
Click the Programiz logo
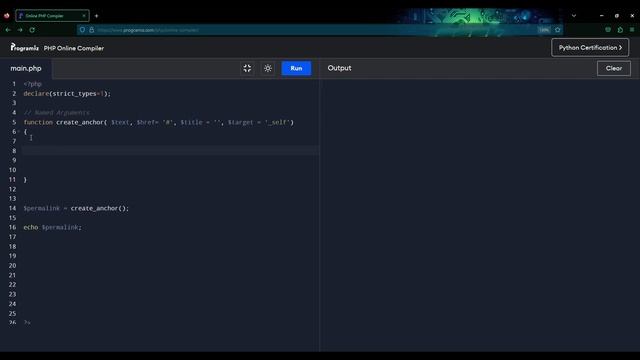(24, 47)
